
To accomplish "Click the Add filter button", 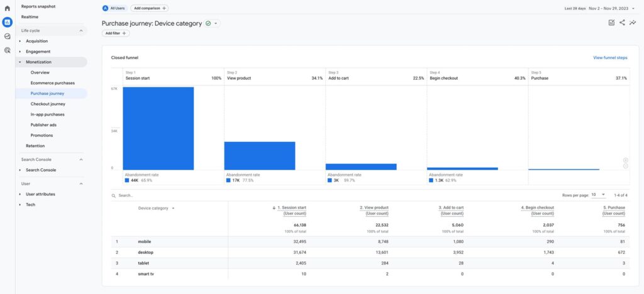I will pyautogui.click(x=116, y=33).
